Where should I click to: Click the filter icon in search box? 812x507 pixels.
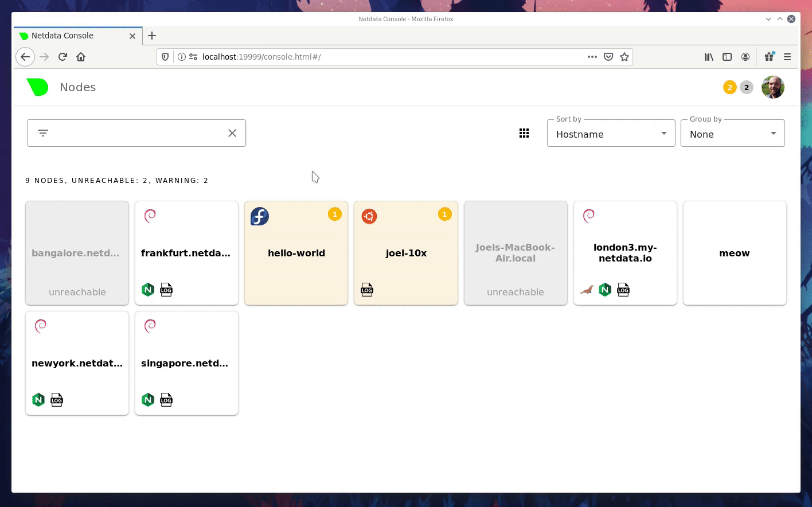(x=43, y=133)
